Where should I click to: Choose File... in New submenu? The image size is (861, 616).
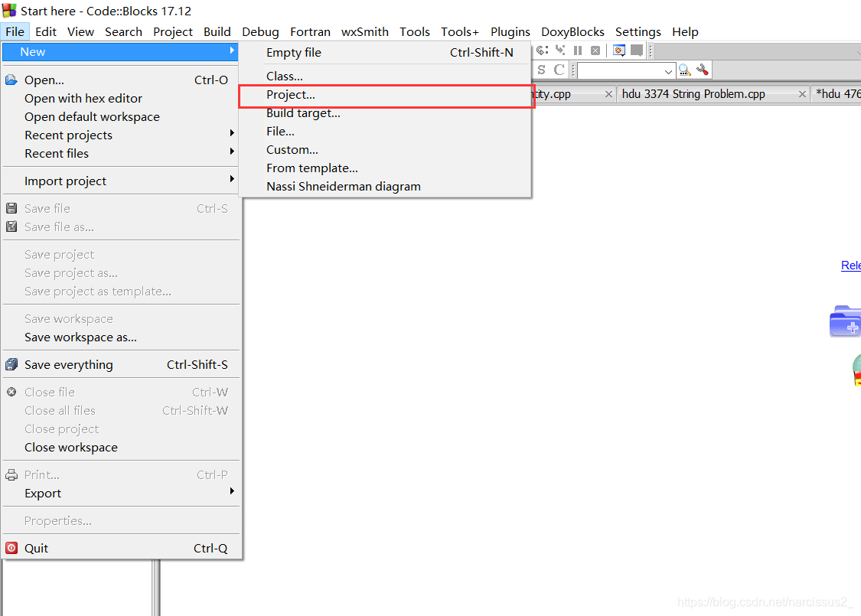[386, 132]
